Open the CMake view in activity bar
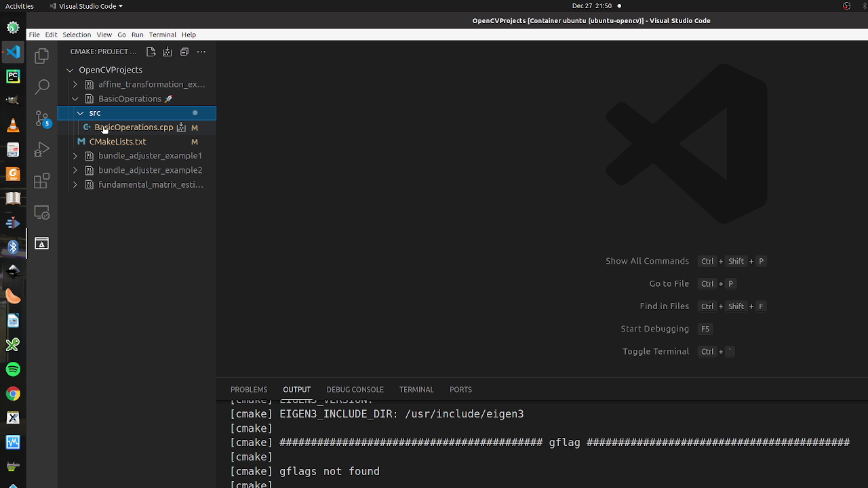Image resolution: width=868 pixels, height=488 pixels. (42, 244)
